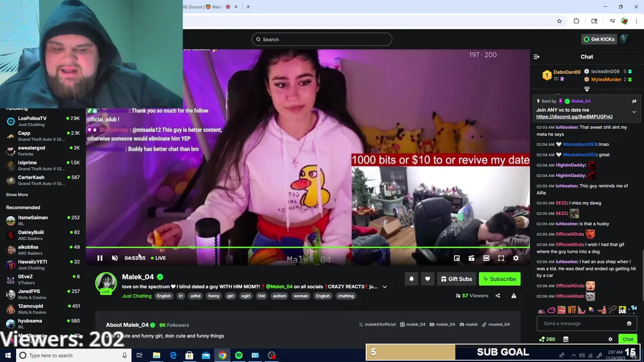Open Capp channel in sidebar
Viewport: 644px width, 362px height.
click(x=43, y=136)
